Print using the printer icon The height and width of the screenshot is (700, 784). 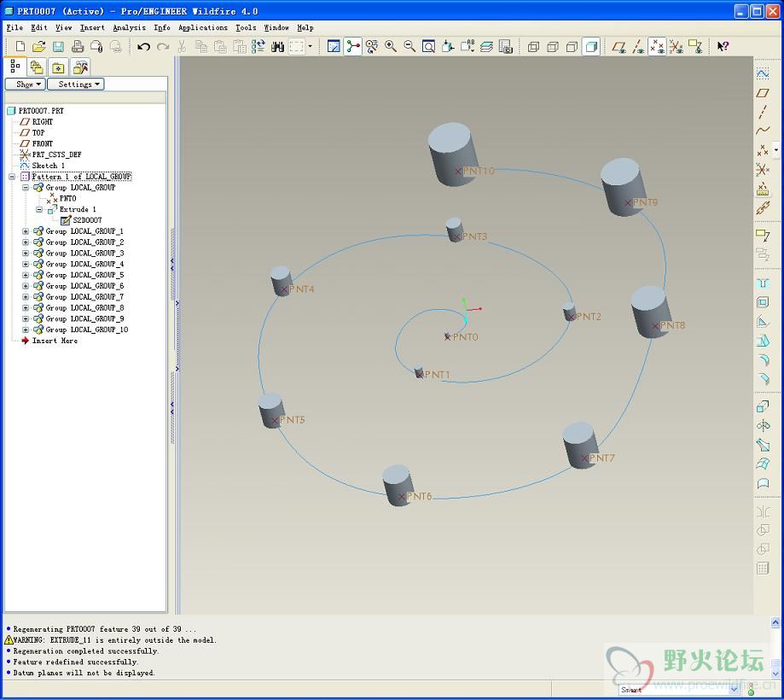(x=77, y=47)
